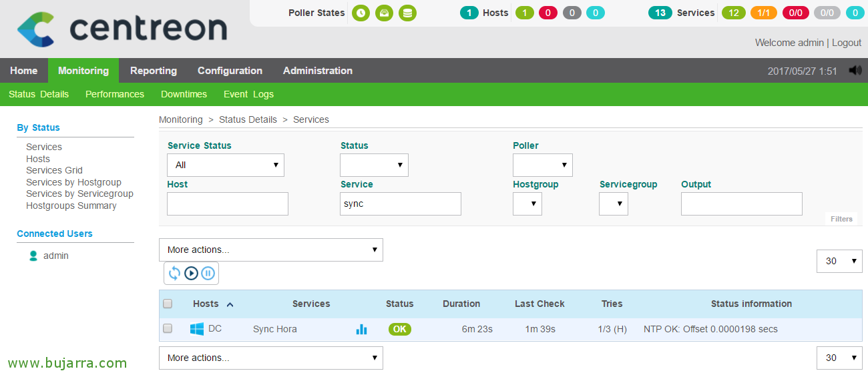The height and width of the screenshot is (377, 868).
Task: Click the refresh icon below More actions
Action: [174, 273]
